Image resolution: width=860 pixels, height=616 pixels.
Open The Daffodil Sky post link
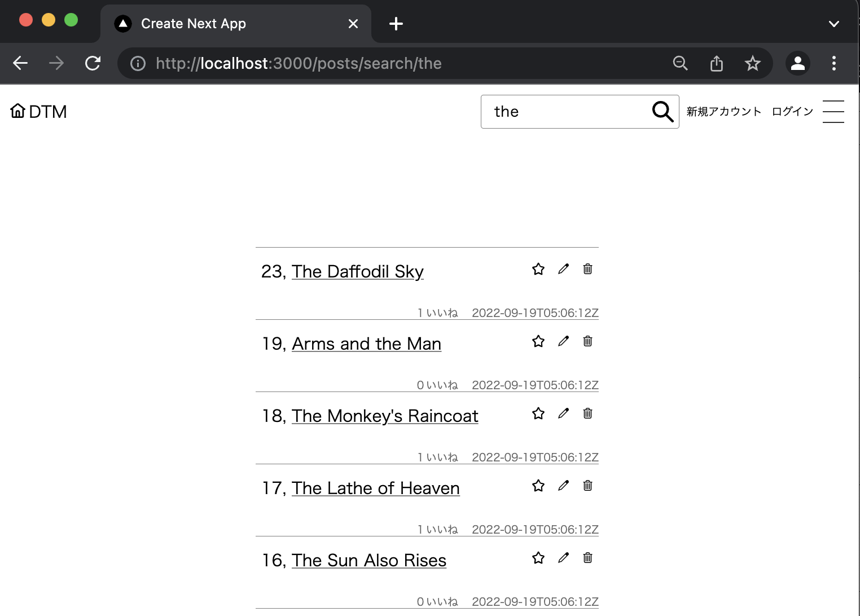(357, 272)
